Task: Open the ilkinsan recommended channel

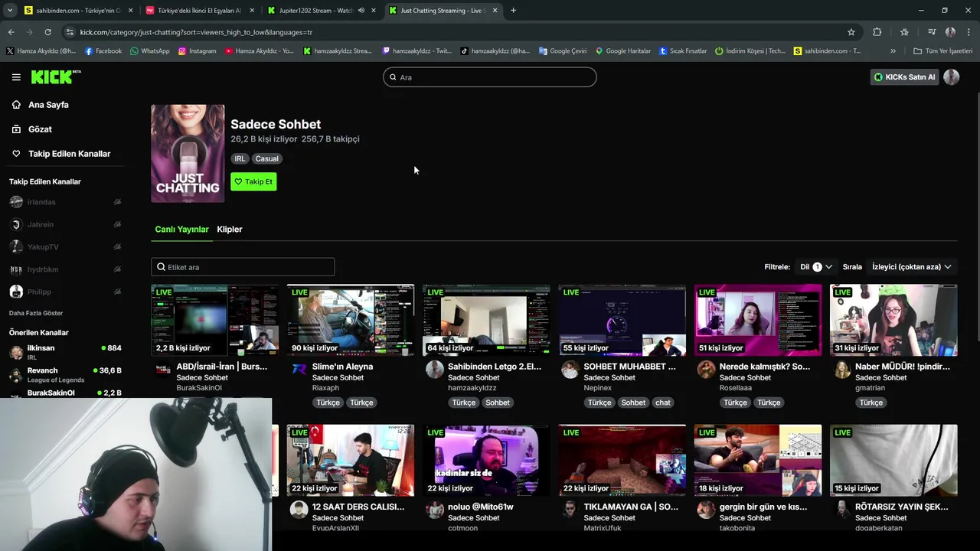Action: [x=65, y=352]
